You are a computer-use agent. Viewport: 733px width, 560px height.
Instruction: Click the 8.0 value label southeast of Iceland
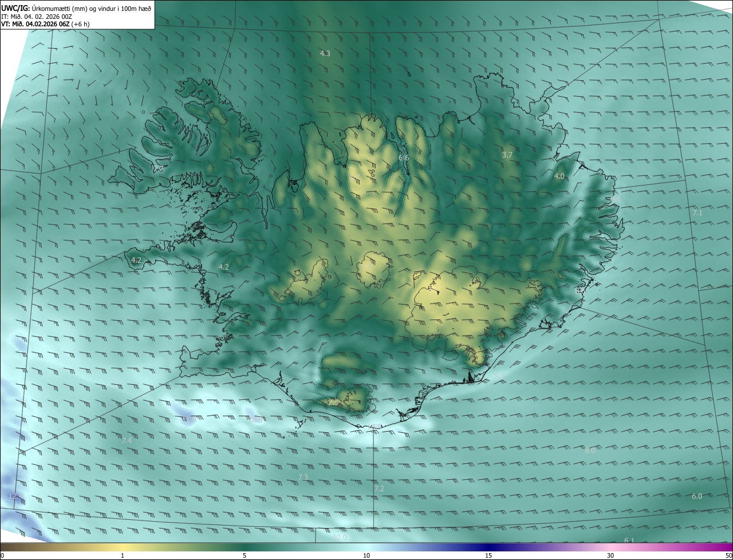590,450
